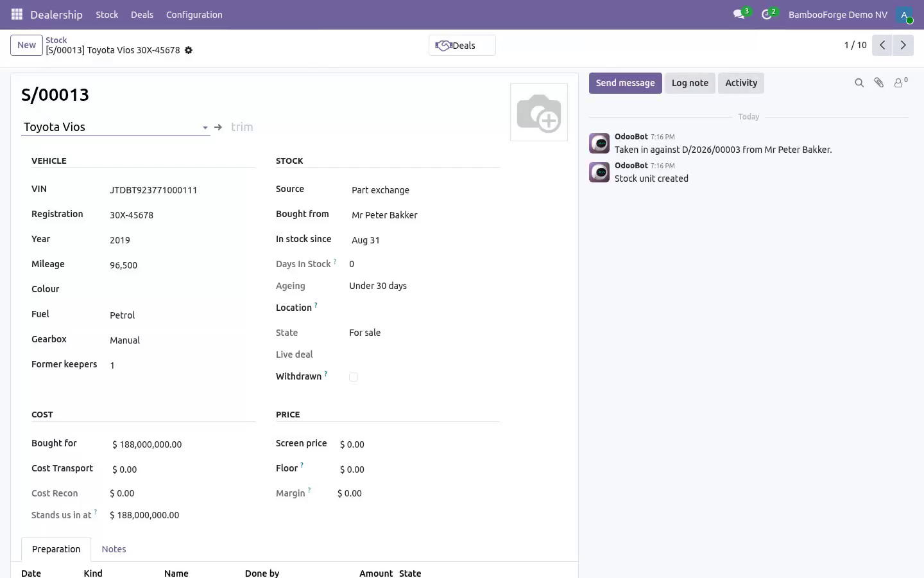Open the Source Part exchange selector
Image resolution: width=924 pixels, height=578 pixels.
(x=425, y=190)
